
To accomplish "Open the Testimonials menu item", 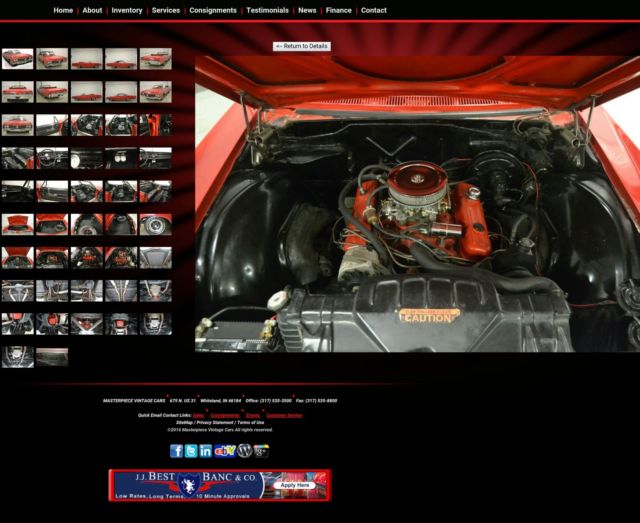I will coord(267,10).
